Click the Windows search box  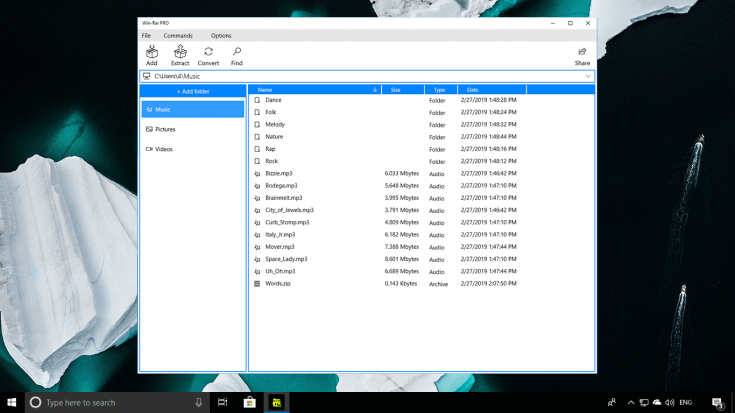point(110,402)
